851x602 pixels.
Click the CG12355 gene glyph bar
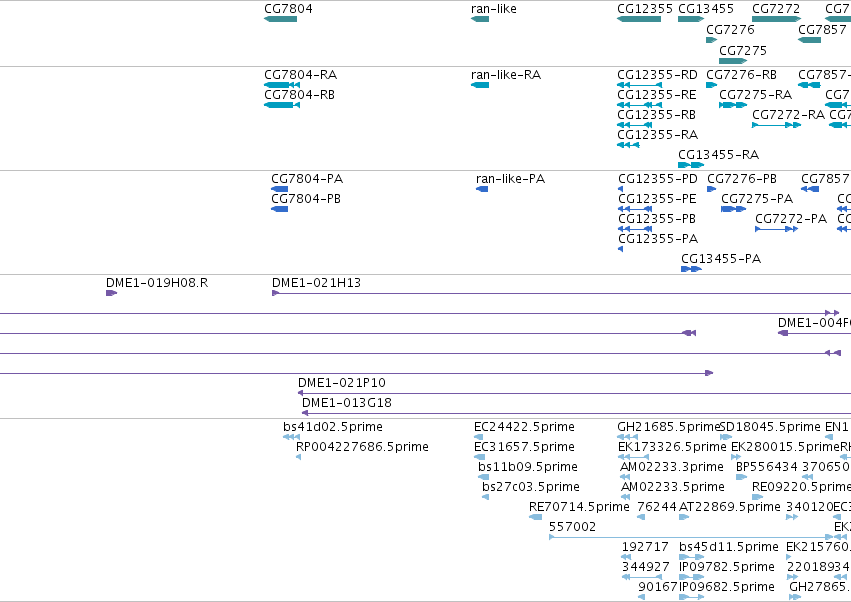[639, 19]
